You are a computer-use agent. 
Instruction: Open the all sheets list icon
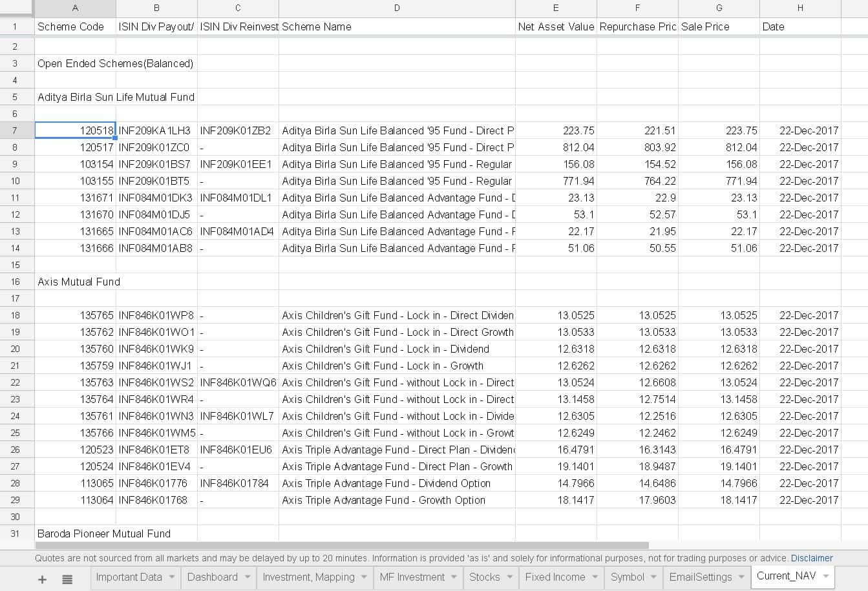pos(67,579)
